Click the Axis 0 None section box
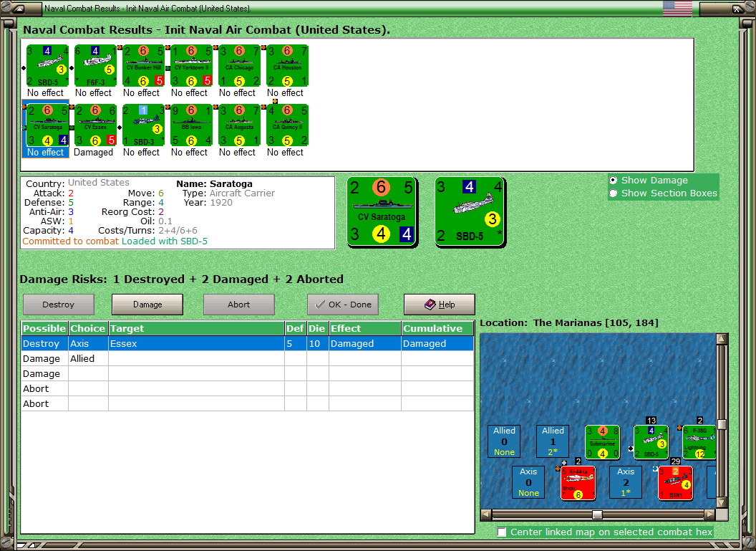Screen dimensions: 756x551 click(x=528, y=482)
